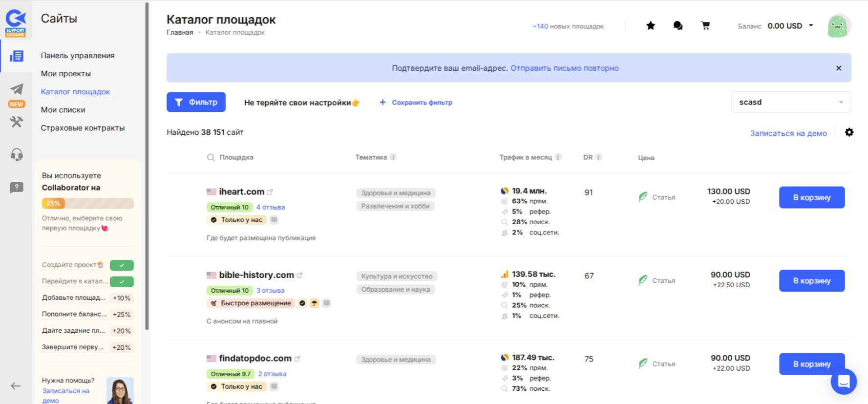Click the green check beside Создайте проект
Viewport: 868px width, 404px height.
[x=122, y=265]
